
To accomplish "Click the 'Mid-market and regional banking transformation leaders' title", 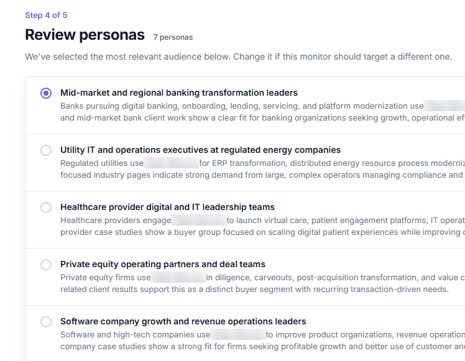I will (x=179, y=93).
